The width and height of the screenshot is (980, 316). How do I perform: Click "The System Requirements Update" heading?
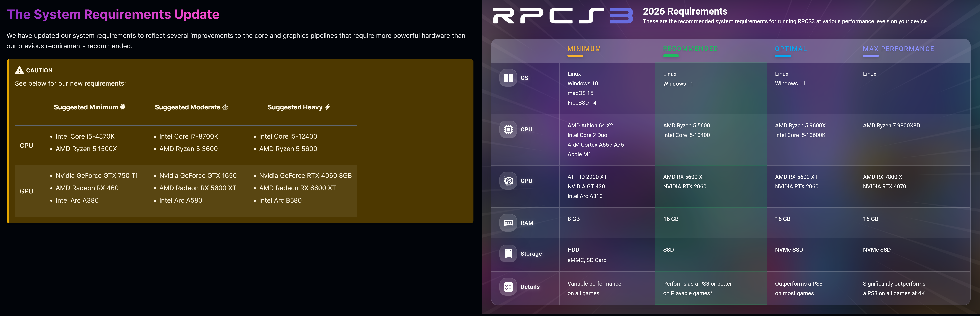pos(113,14)
